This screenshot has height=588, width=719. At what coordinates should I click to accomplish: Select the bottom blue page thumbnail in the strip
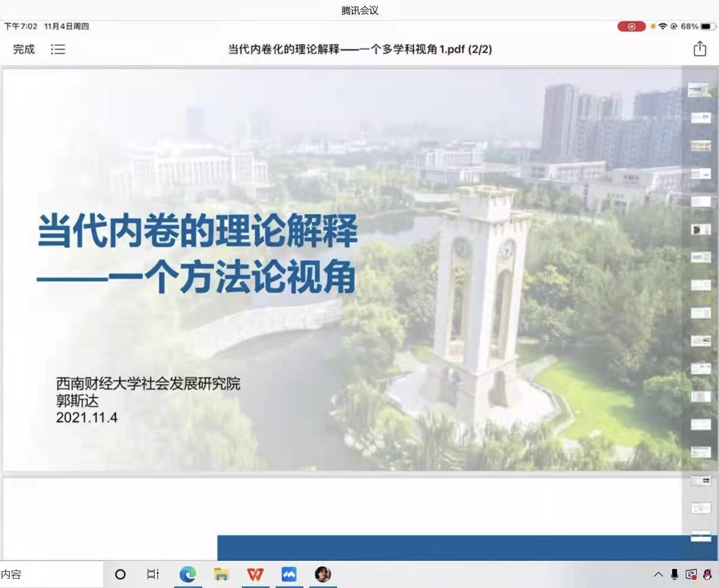point(700,536)
